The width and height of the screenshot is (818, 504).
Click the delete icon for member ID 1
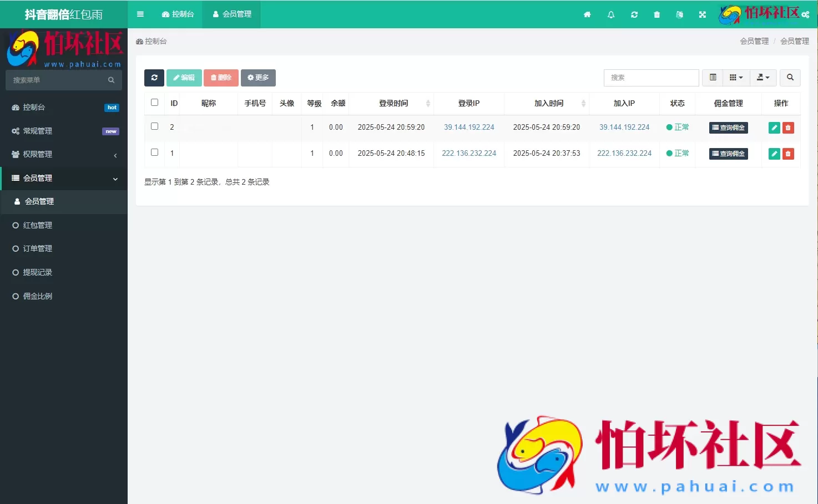[x=787, y=154]
